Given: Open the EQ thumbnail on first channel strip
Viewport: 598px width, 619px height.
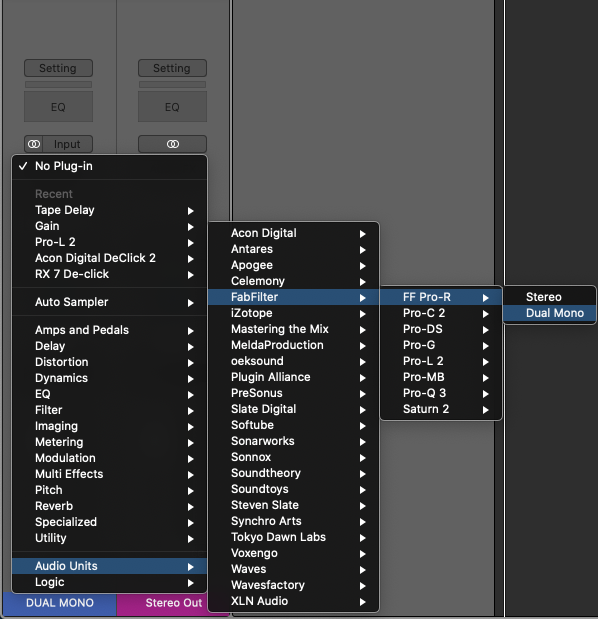Looking at the screenshot, I should (x=58, y=107).
